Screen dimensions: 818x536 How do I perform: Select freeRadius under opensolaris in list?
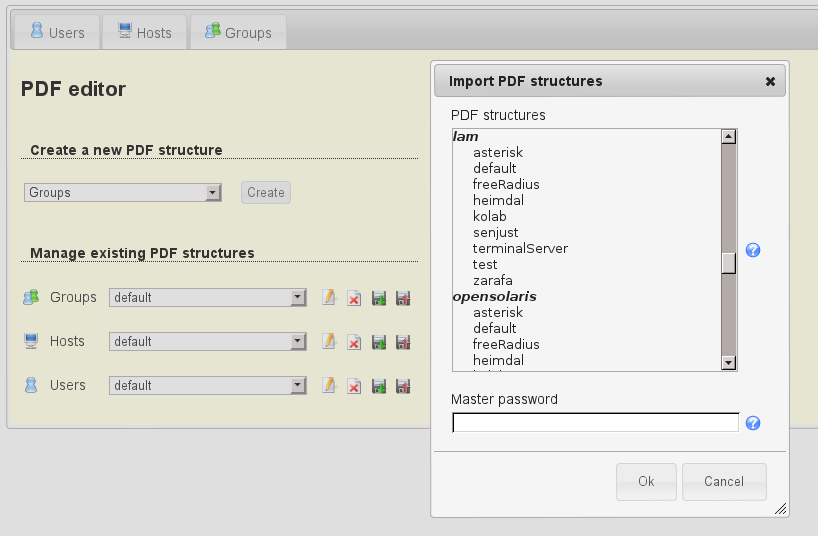(506, 345)
